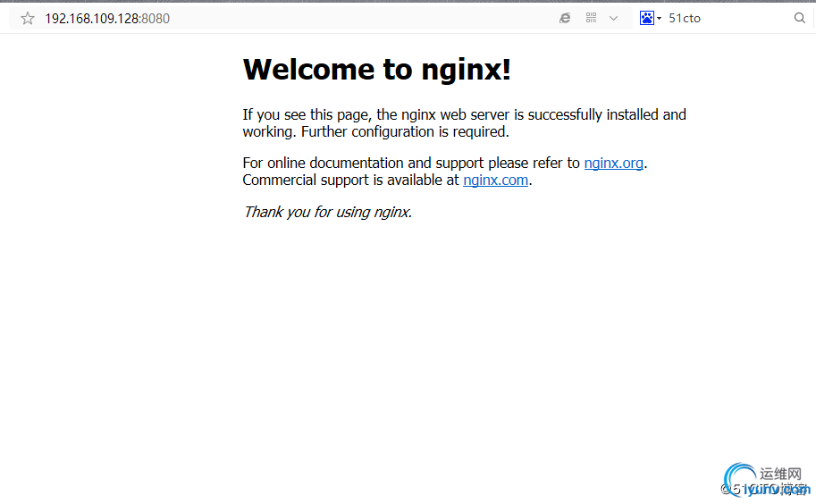Open the nginx.org link

click(x=613, y=163)
